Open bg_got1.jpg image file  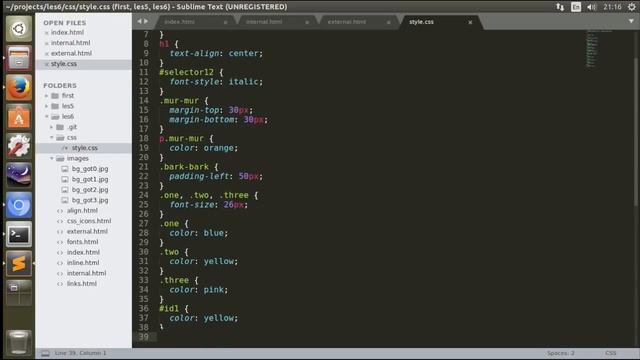point(90,179)
